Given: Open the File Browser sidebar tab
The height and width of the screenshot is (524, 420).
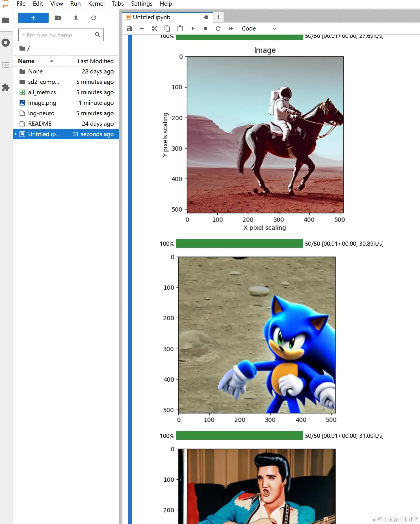Looking at the screenshot, I should [6, 20].
